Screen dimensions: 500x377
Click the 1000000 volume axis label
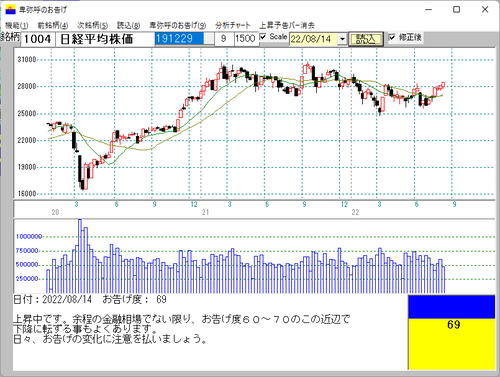point(29,236)
